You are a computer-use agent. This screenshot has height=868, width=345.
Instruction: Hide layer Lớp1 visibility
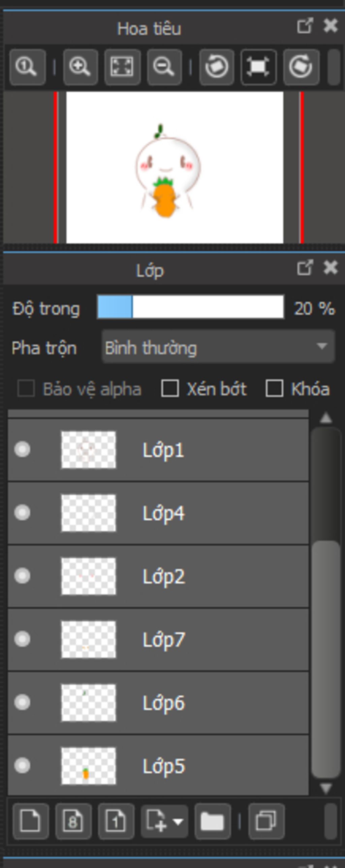22,450
